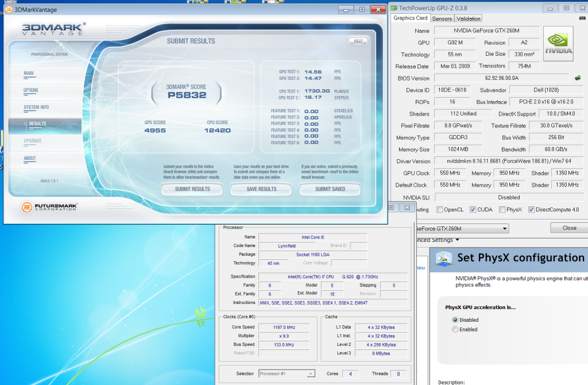Click the Texture Fillrate "30.8 GTexel/s"
The image size is (588, 385).
556,126
